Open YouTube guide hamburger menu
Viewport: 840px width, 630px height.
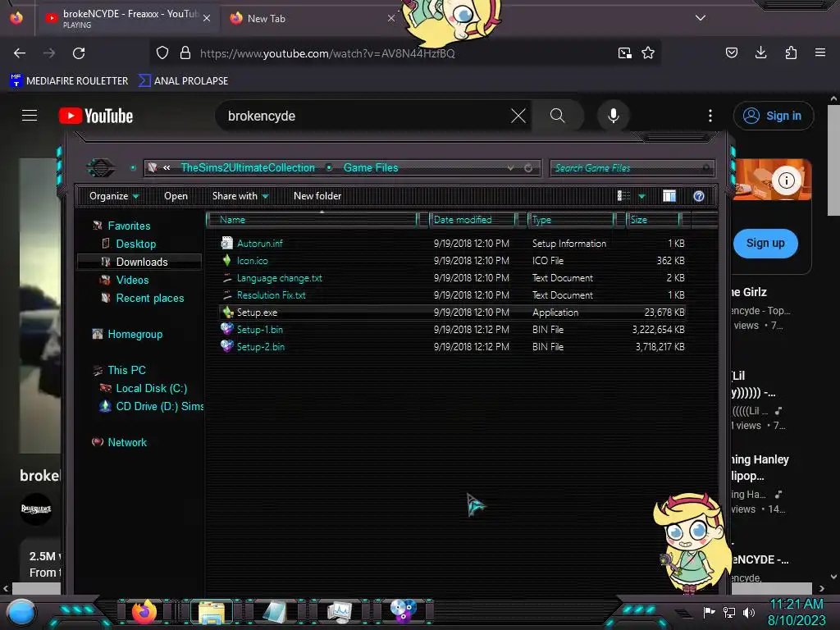point(30,116)
